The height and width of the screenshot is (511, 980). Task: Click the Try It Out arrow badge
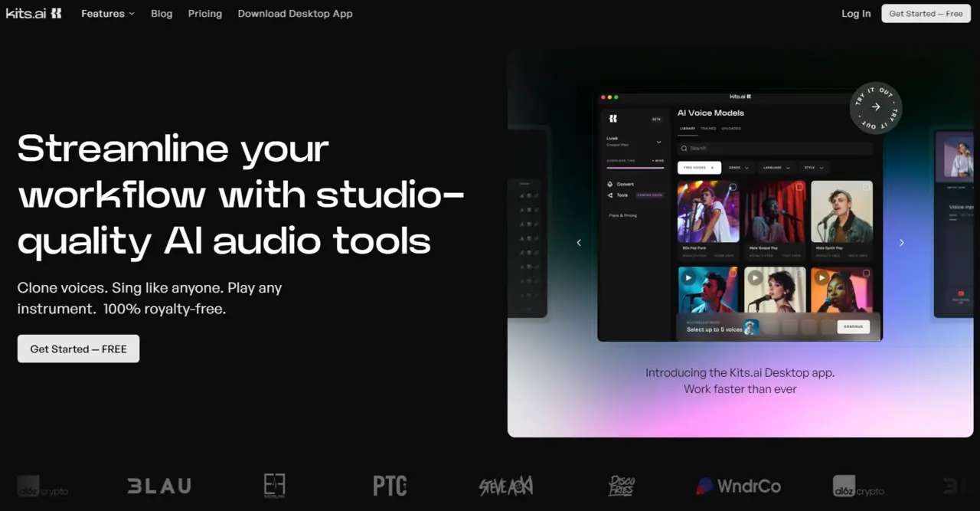[x=876, y=107]
